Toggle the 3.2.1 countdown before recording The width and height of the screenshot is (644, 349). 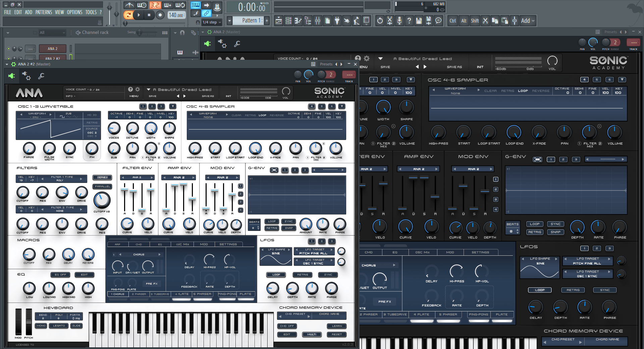[x=155, y=5]
